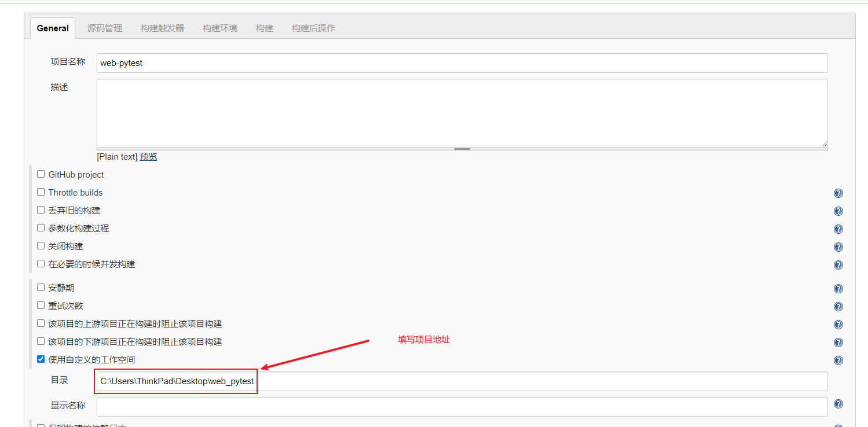Screen dimensions: 868x427
Task: Show help for 重试次数
Action: pos(838,307)
